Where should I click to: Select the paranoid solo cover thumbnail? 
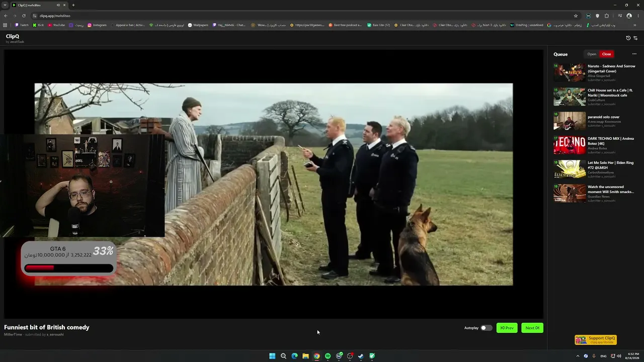click(570, 121)
